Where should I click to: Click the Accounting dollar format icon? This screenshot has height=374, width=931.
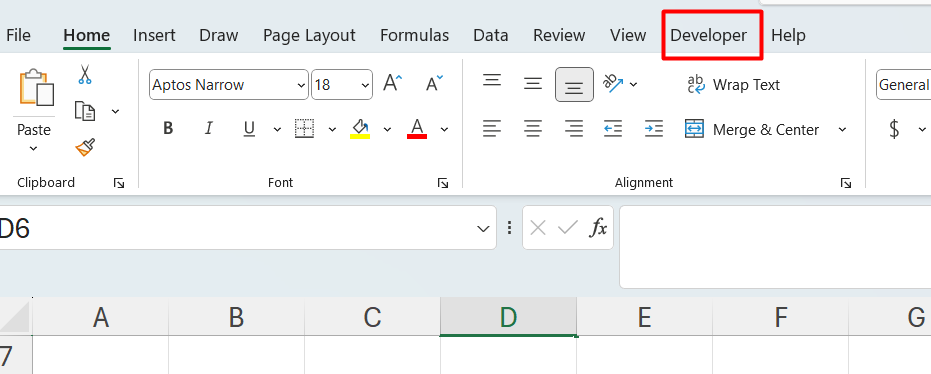pyautogui.click(x=894, y=129)
